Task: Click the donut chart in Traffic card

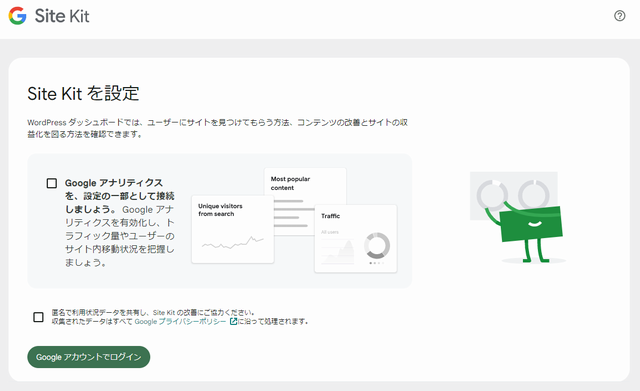Action: (377, 246)
